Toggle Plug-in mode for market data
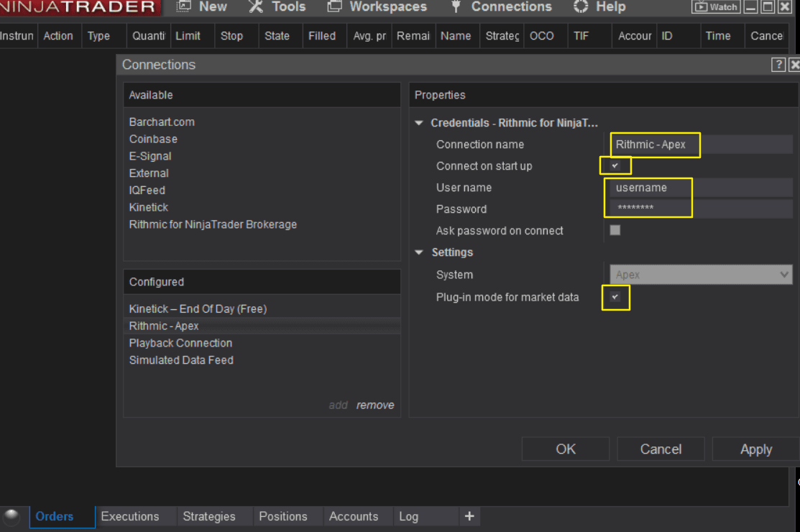The image size is (800, 532). coord(615,297)
